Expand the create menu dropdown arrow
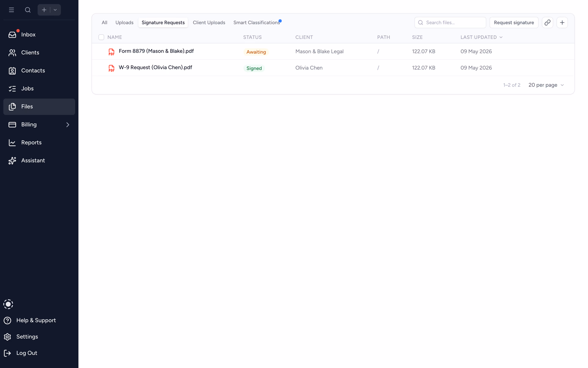 coord(55,10)
